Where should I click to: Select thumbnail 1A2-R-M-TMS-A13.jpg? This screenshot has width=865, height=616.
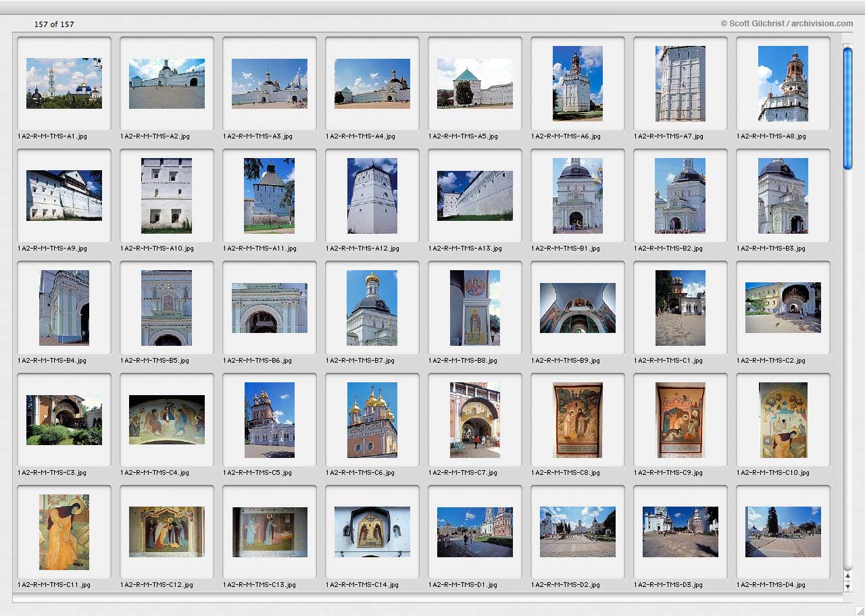[x=475, y=196]
